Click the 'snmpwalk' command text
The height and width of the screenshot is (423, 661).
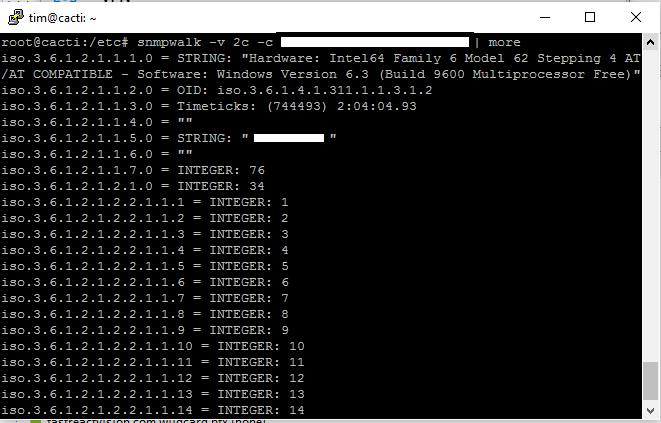pyautogui.click(x=169, y=42)
